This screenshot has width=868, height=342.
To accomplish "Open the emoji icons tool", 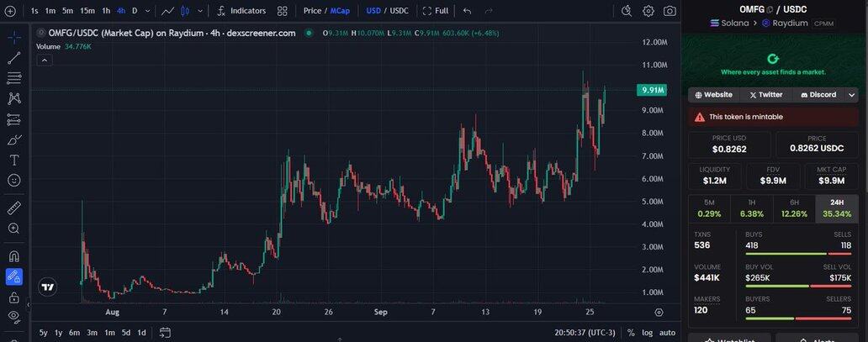I will coord(14,181).
